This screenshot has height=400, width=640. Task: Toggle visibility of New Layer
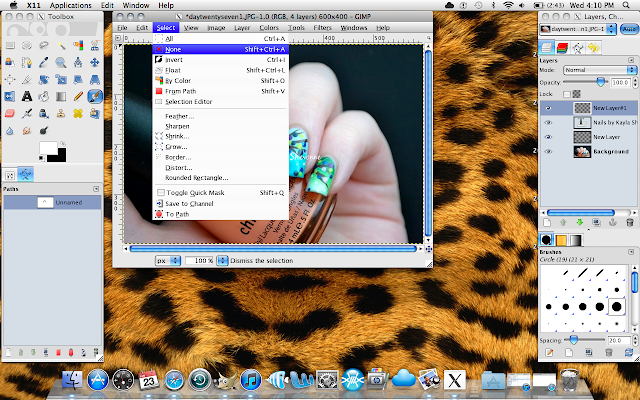click(548, 137)
